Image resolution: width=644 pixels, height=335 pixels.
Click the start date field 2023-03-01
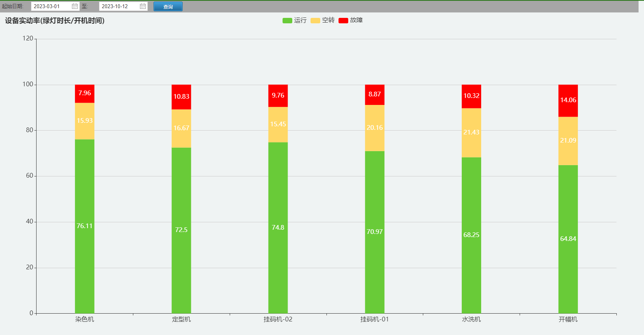[x=55, y=6]
